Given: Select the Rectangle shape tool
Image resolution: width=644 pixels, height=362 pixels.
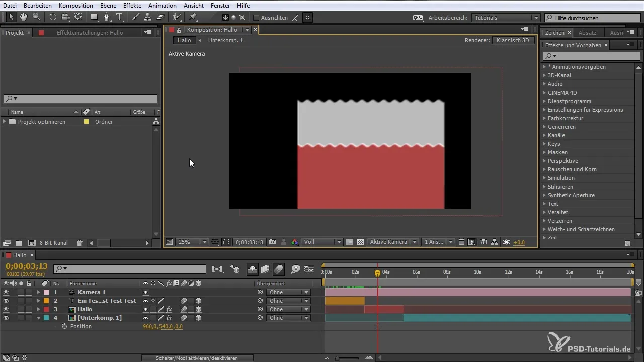Looking at the screenshot, I should [x=94, y=17].
